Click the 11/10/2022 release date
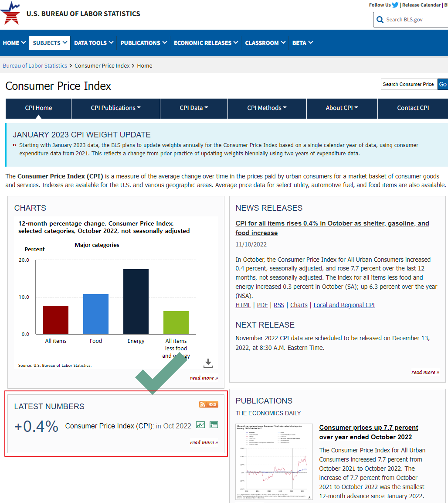Viewport: 448px width, 503px height. tap(251, 244)
